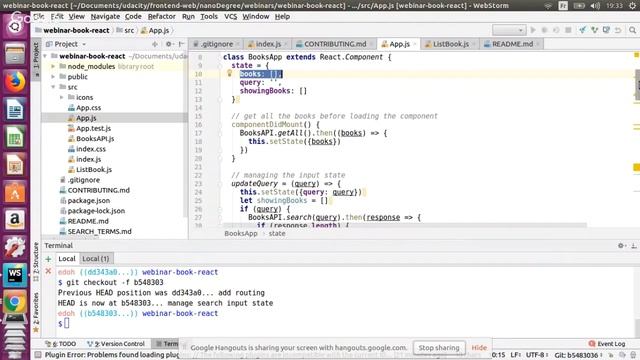Hide the Terminal panel with hide icon
640x360 pixels.
click(633, 245)
